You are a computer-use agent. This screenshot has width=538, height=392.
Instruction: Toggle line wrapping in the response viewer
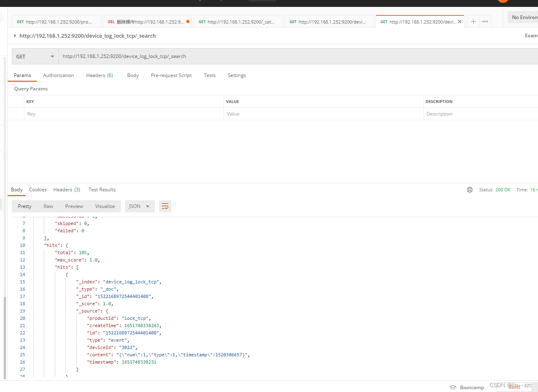coord(165,206)
